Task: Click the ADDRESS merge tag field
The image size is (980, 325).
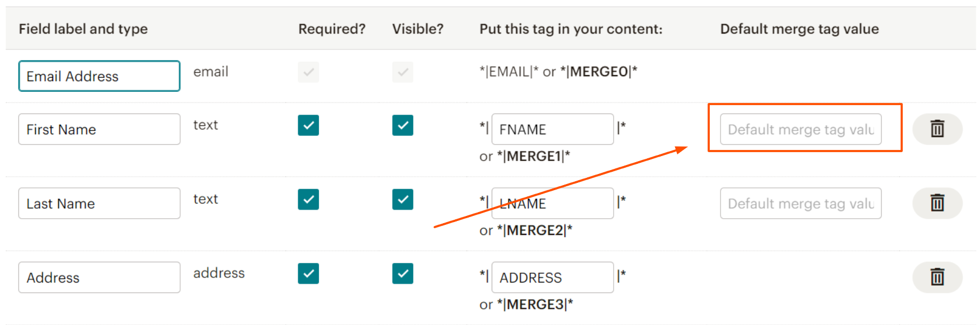Action: point(553,277)
